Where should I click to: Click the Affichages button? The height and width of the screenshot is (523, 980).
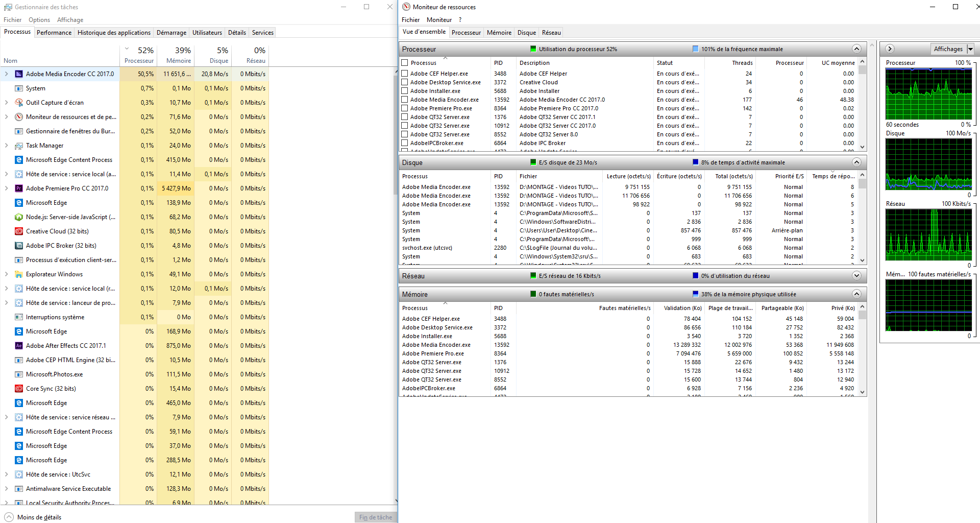point(948,49)
